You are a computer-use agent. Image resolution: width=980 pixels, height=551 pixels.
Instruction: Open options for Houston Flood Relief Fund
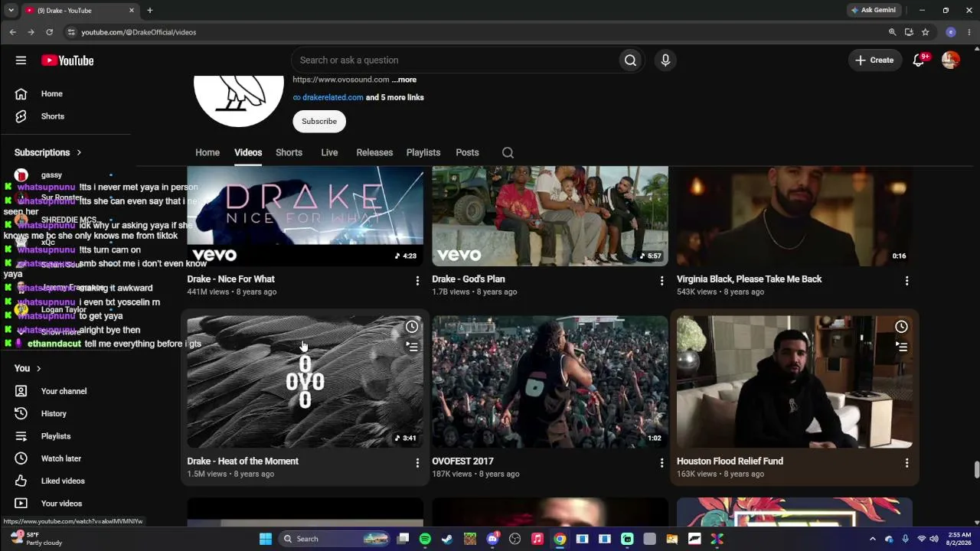pyautogui.click(x=906, y=463)
